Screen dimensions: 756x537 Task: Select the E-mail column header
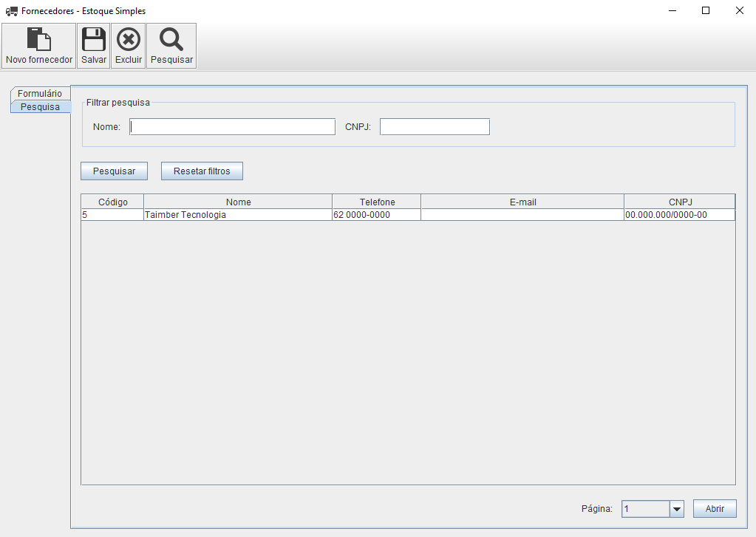pyautogui.click(x=522, y=202)
